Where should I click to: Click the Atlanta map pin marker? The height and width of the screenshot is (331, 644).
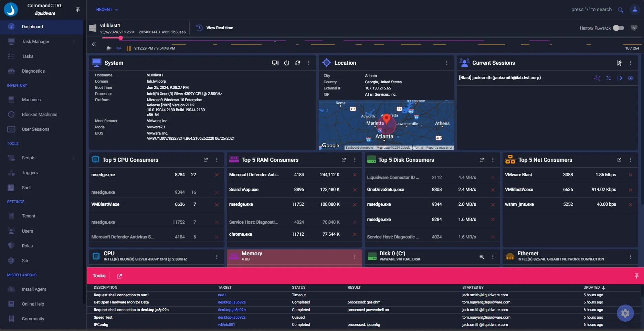point(387,119)
